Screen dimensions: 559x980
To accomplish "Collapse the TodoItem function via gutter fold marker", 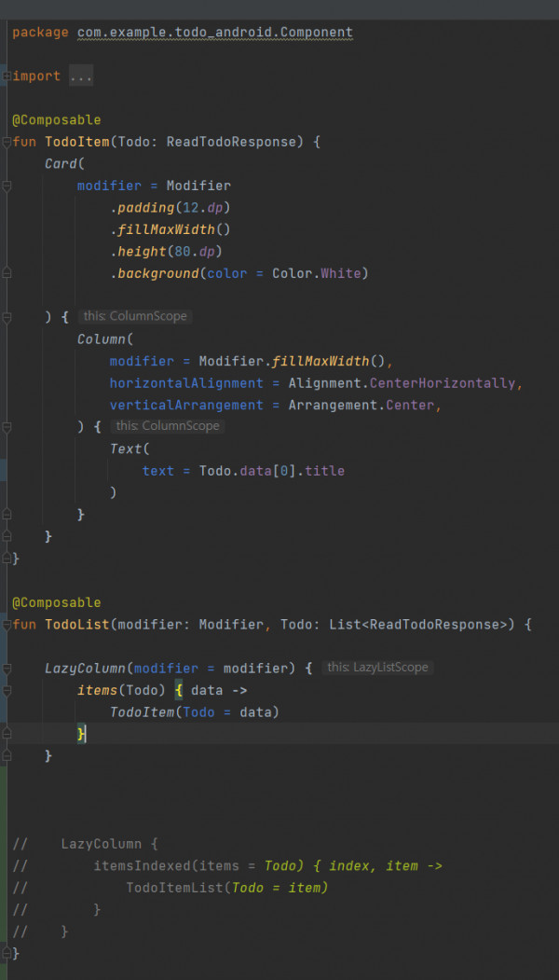I will [x=7, y=142].
